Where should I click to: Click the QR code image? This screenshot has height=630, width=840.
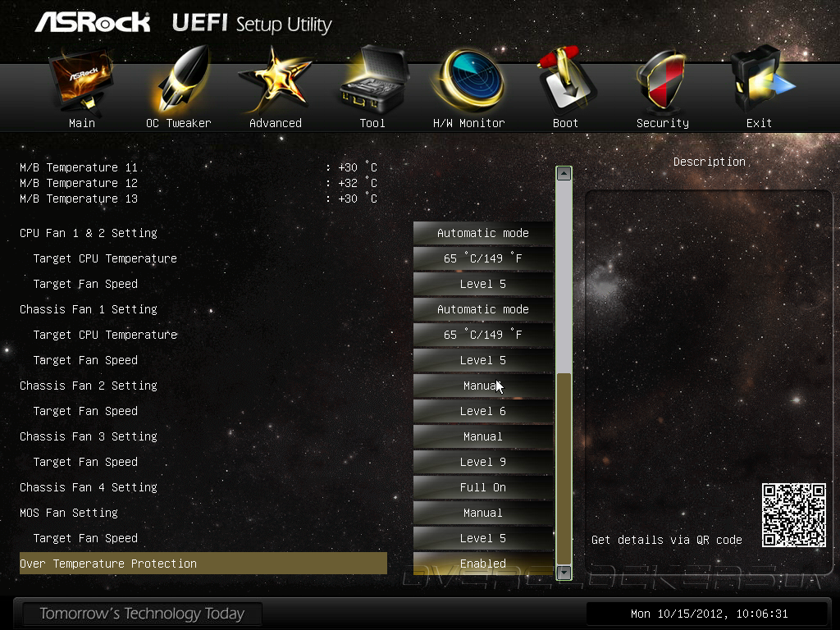coord(794,515)
